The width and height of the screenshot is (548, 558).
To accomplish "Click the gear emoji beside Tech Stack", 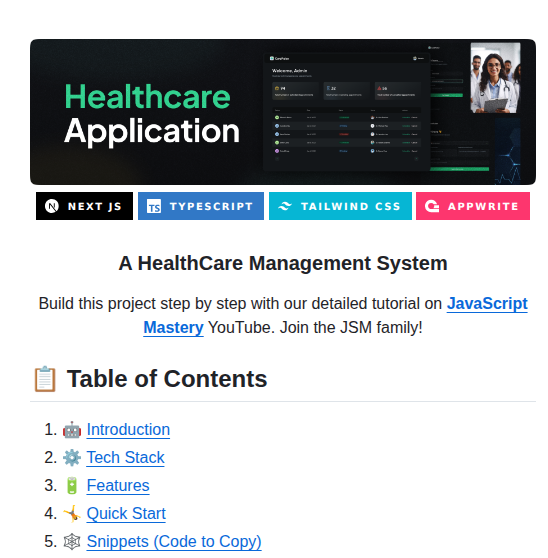I will 72,458.
